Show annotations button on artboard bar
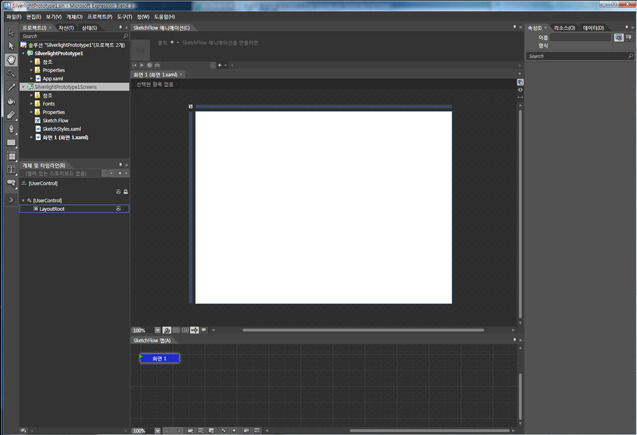Screen dimensions: 637x435 pos(204,330)
